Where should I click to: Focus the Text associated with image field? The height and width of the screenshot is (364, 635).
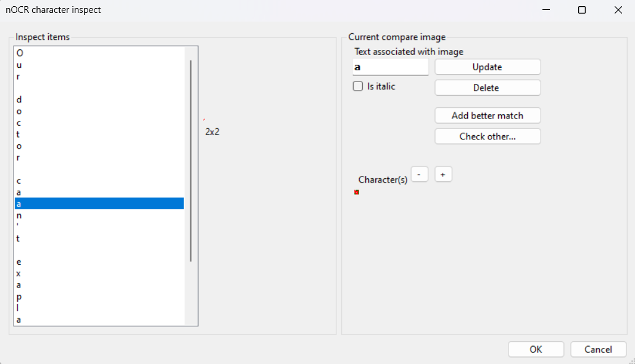pyautogui.click(x=391, y=67)
